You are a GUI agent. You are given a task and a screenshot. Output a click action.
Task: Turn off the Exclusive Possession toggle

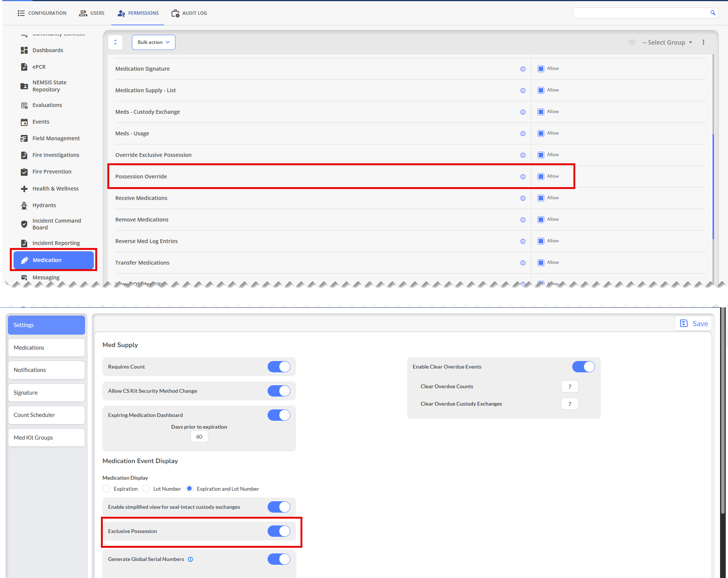tap(279, 531)
